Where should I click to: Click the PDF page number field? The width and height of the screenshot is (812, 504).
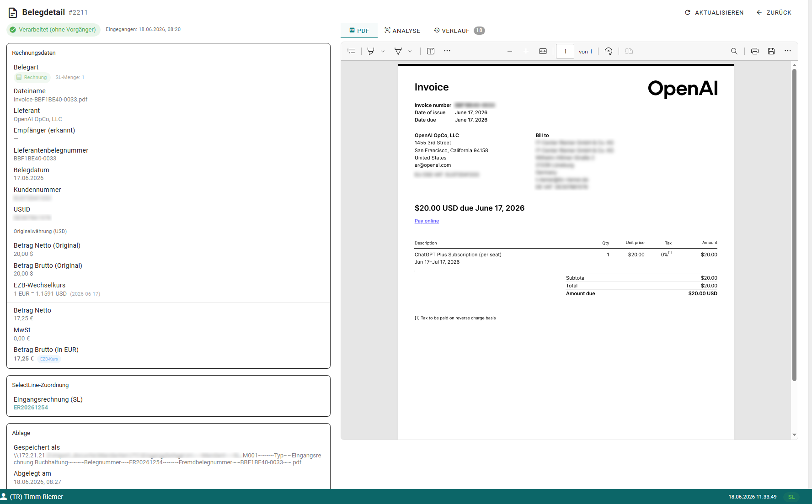565,51
